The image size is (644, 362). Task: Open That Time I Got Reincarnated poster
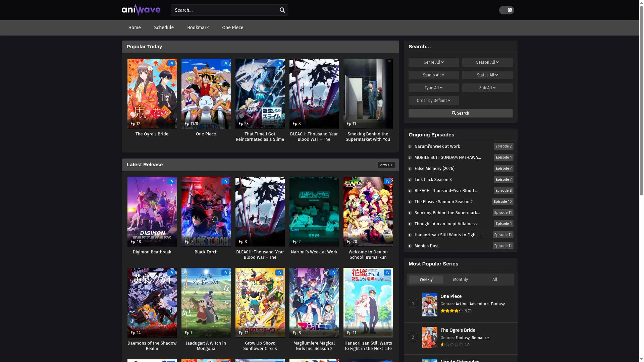[260, 94]
